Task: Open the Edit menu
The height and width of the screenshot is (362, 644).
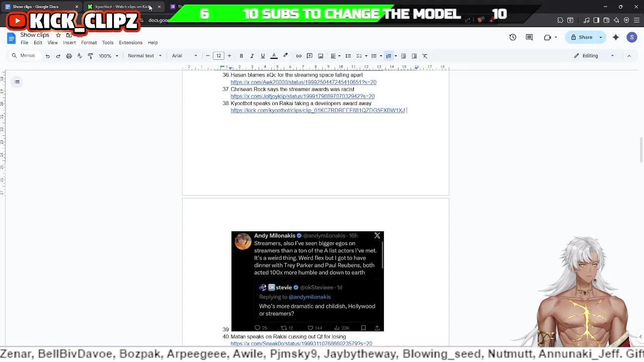Action: pyautogui.click(x=38, y=43)
